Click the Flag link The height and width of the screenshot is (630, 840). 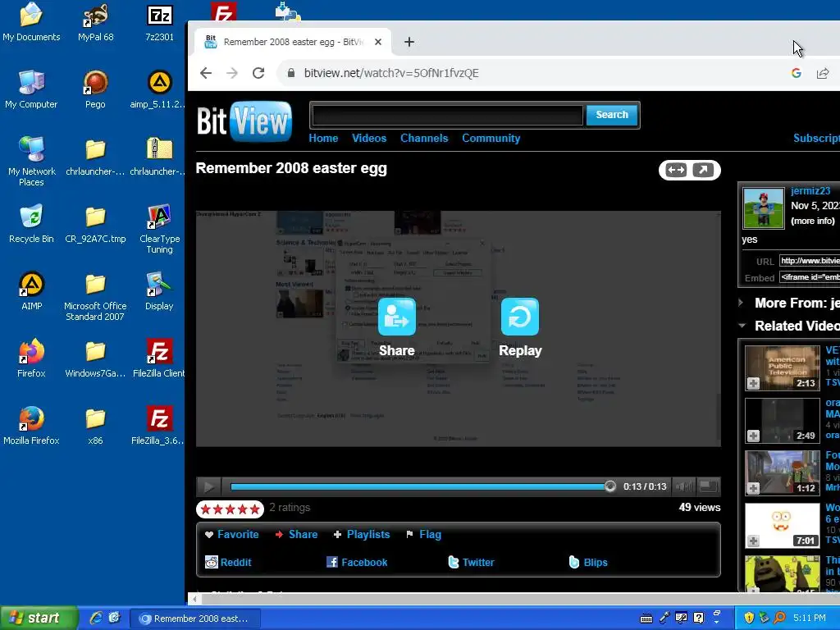coord(424,534)
